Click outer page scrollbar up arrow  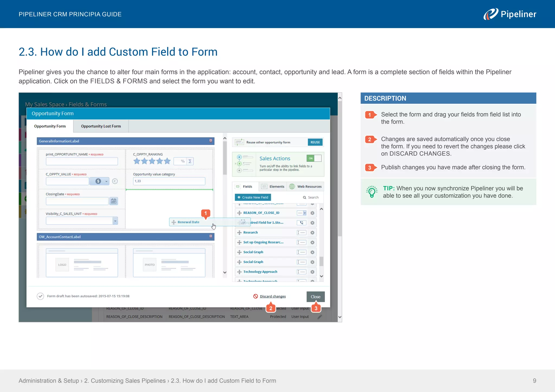340,98
